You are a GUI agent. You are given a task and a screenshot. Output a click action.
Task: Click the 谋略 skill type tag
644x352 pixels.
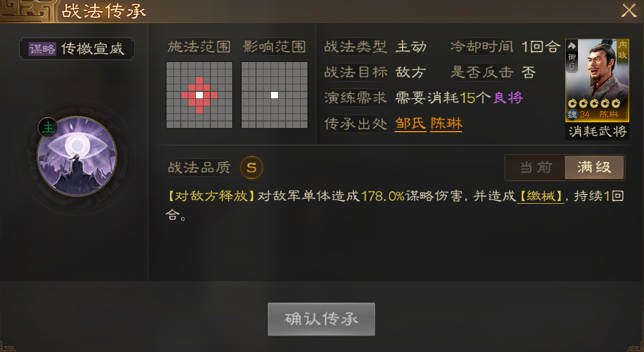point(42,49)
